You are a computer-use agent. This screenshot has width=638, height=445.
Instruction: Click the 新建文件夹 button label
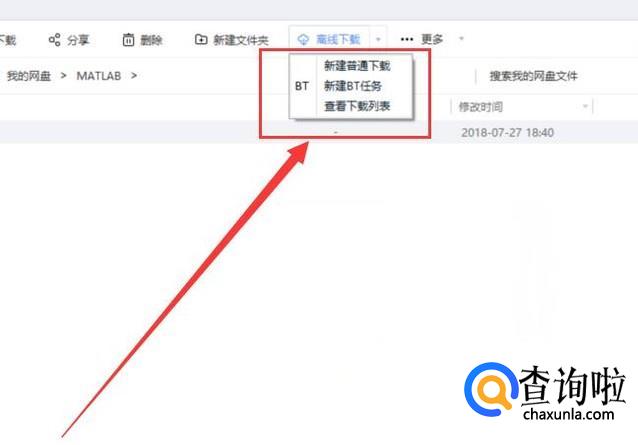[x=241, y=40]
